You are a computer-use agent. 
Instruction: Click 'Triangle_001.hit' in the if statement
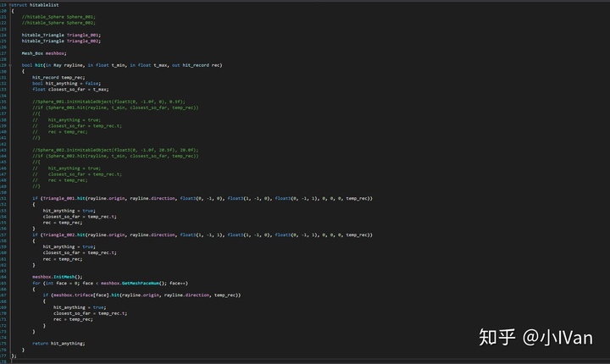pyautogui.click(x=64, y=198)
